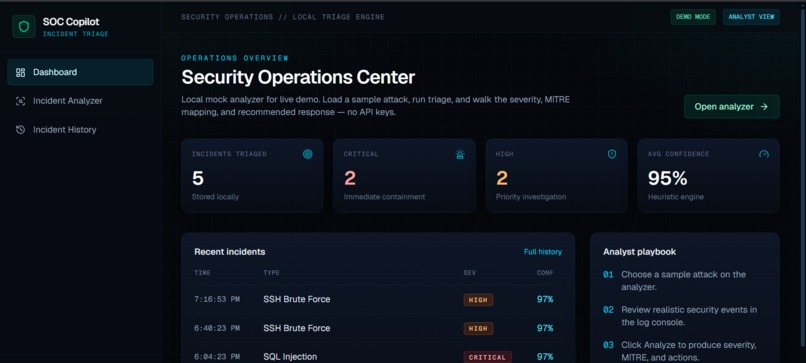Click the OPERATIONS OVERVIEW label
The width and height of the screenshot is (806, 363).
click(235, 58)
